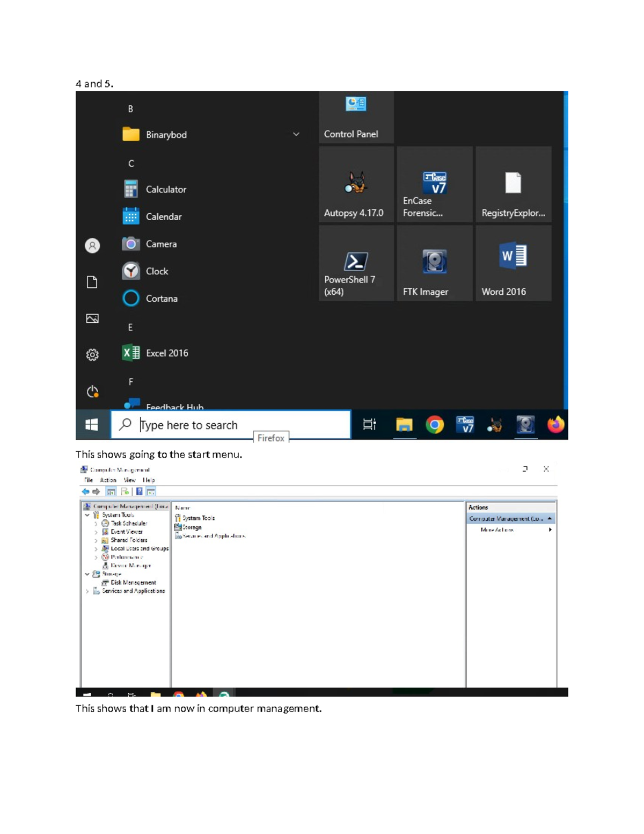Open EnCase v7 from the taskbar

click(465, 425)
